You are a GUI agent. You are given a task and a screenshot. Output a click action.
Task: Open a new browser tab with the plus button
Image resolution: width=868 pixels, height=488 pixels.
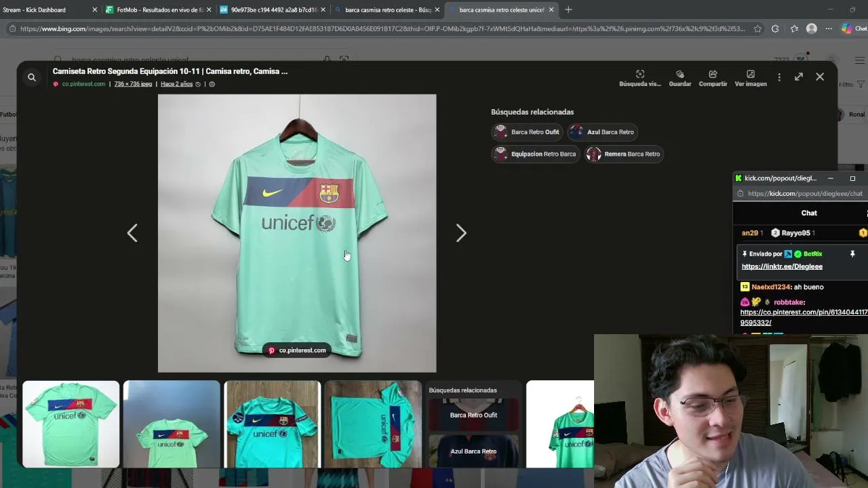tap(568, 10)
